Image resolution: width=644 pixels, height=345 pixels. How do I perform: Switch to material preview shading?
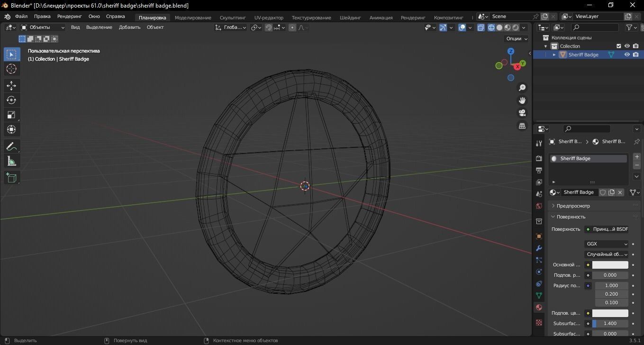point(508,27)
